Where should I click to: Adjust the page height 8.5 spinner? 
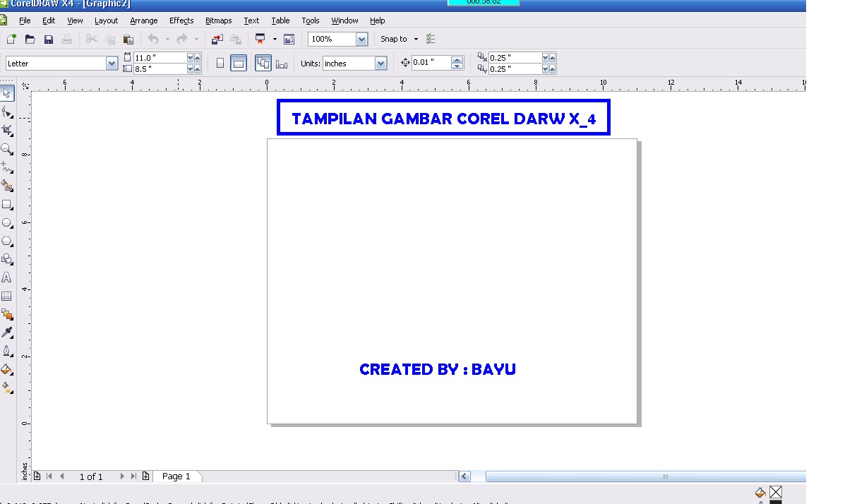[x=194, y=68]
